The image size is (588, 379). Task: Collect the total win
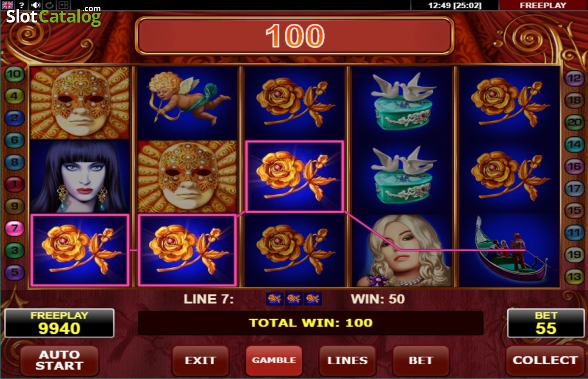[x=544, y=360]
